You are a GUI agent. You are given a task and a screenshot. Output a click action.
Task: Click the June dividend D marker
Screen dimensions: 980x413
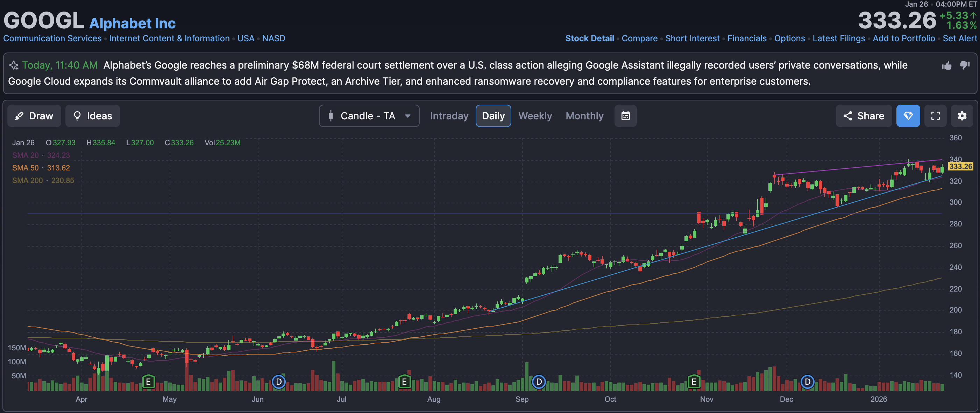coord(278,381)
